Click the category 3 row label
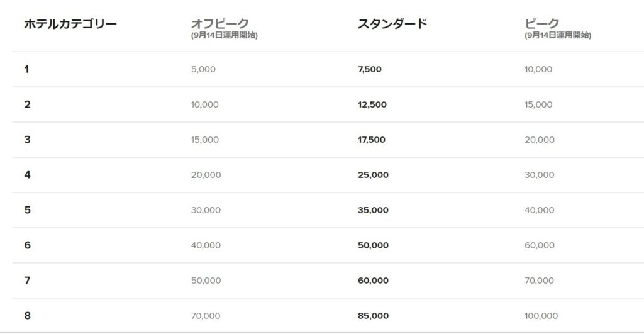 click(27, 140)
